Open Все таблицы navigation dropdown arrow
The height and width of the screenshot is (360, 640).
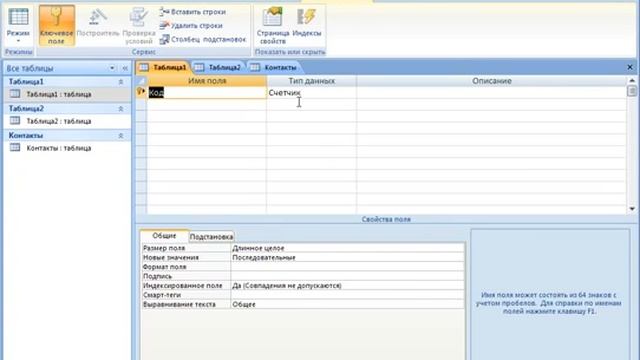[112, 68]
